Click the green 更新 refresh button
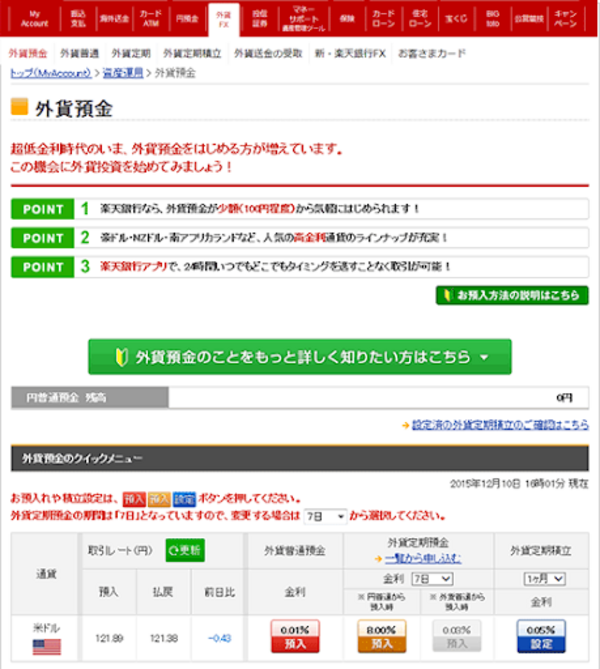600x669 pixels. [x=185, y=549]
